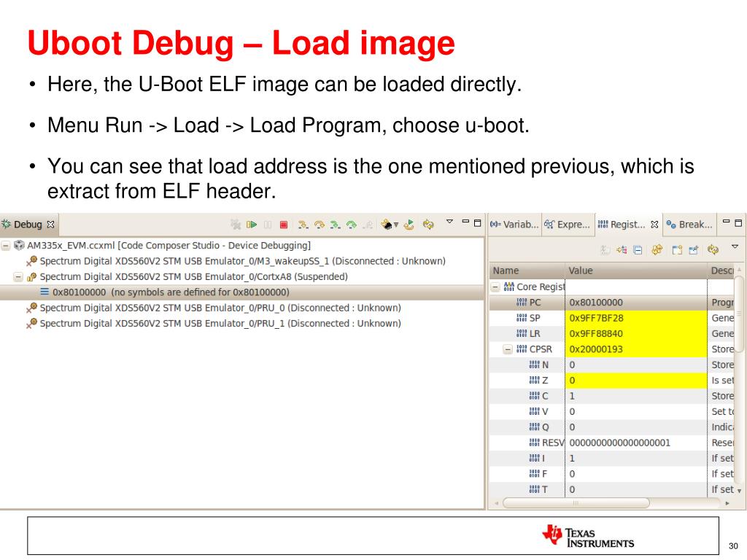Click the Registers horizontal scrollbar thumb

(x=576, y=503)
